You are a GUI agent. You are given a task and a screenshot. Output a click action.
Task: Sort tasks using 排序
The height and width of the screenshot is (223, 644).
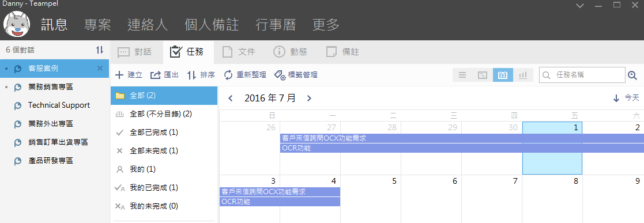tap(201, 75)
